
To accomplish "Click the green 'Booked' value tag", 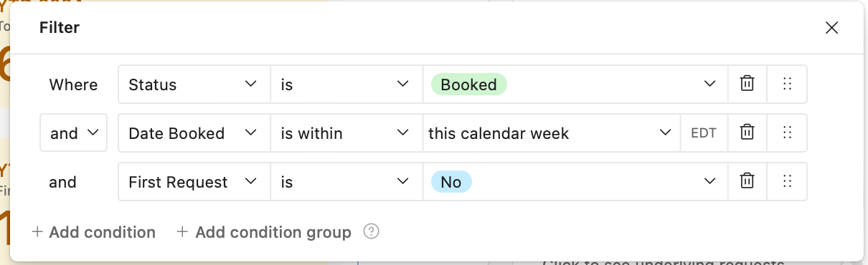I will point(468,85).
